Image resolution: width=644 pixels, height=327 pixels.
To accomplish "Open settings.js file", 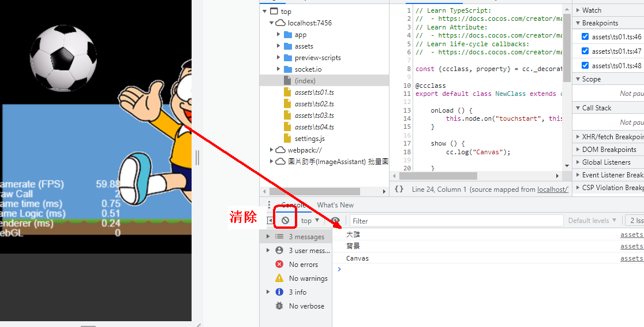I will pyautogui.click(x=310, y=139).
